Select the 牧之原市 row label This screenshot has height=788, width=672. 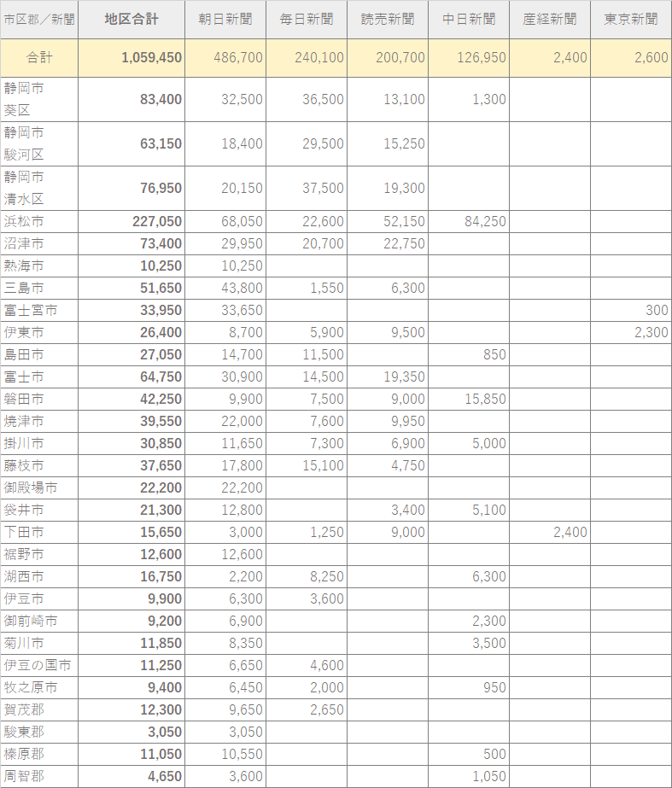(39, 687)
